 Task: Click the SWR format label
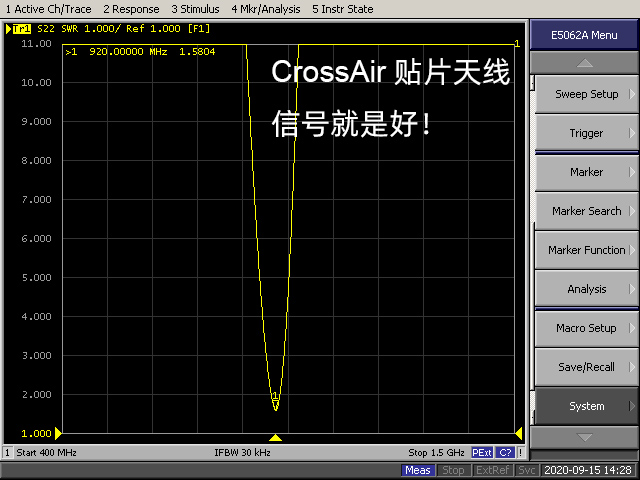pos(69,29)
